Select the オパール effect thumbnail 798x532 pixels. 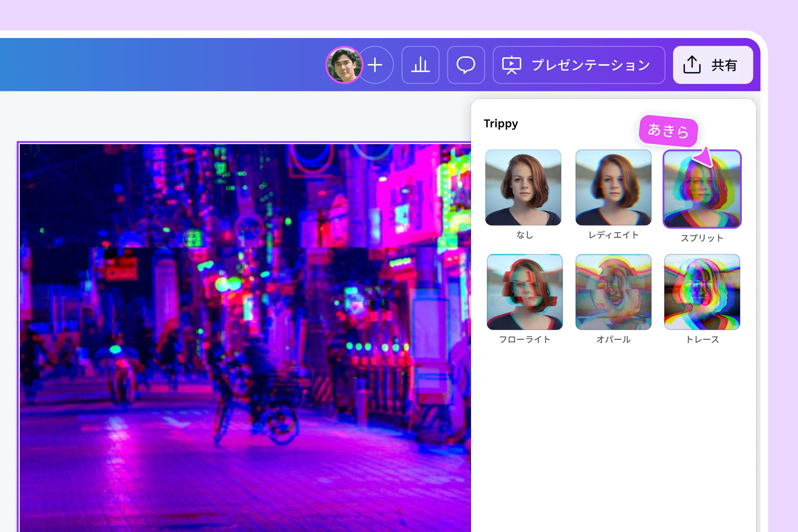[613, 292]
